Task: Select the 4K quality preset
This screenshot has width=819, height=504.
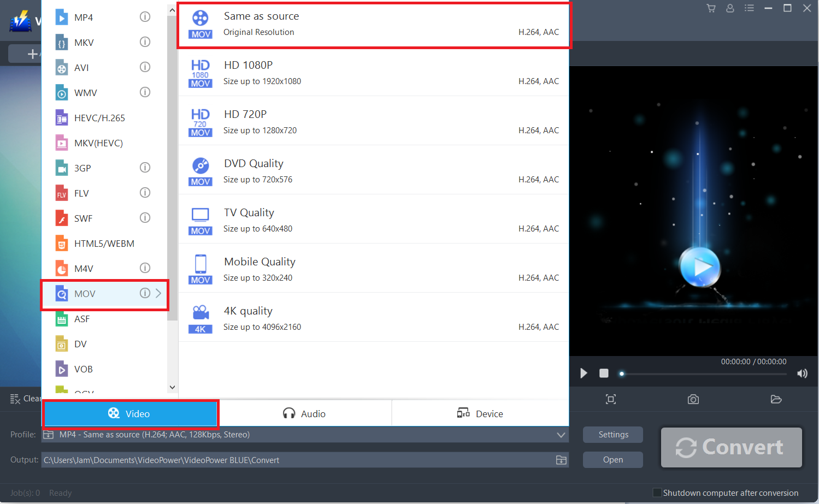Action: 374,318
